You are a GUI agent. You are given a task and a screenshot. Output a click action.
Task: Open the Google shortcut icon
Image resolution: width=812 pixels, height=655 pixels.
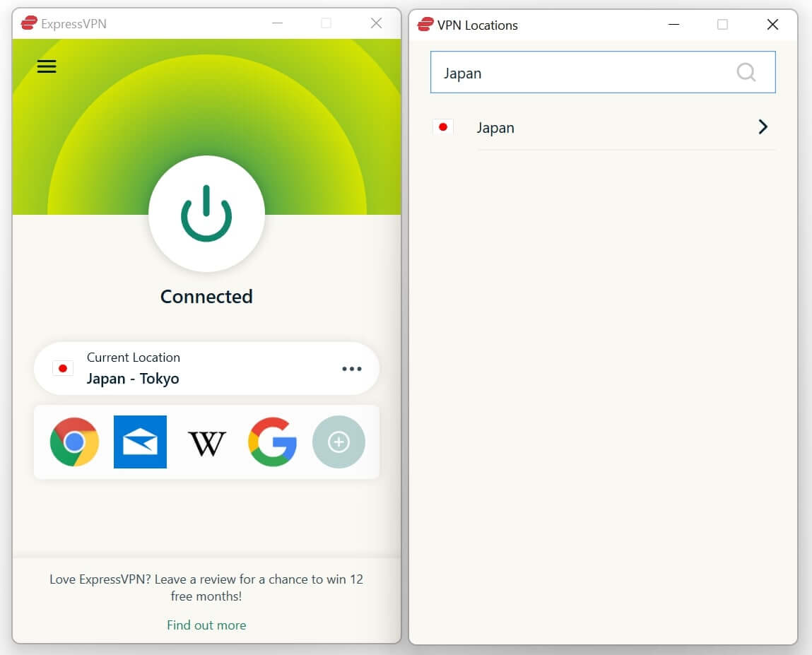tap(272, 442)
